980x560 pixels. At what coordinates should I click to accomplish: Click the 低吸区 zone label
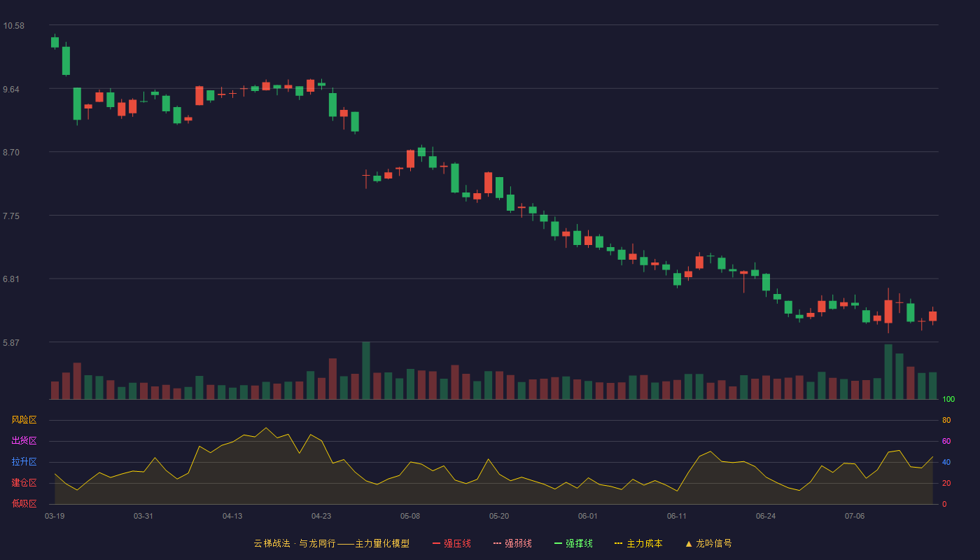pyautogui.click(x=24, y=503)
